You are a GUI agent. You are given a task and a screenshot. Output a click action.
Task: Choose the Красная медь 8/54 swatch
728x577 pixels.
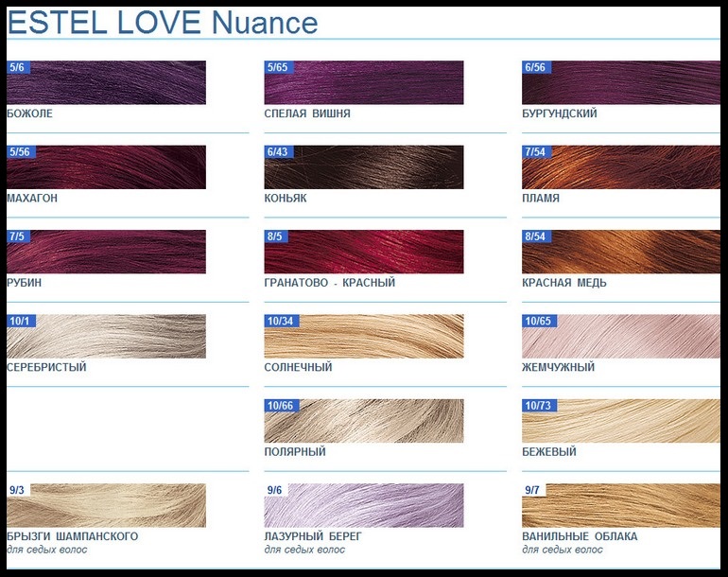click(x=621, y=252)
